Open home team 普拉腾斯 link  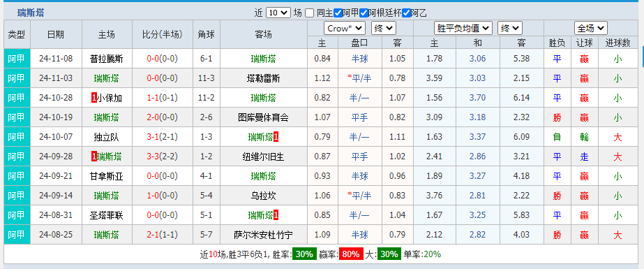[106, 59]
